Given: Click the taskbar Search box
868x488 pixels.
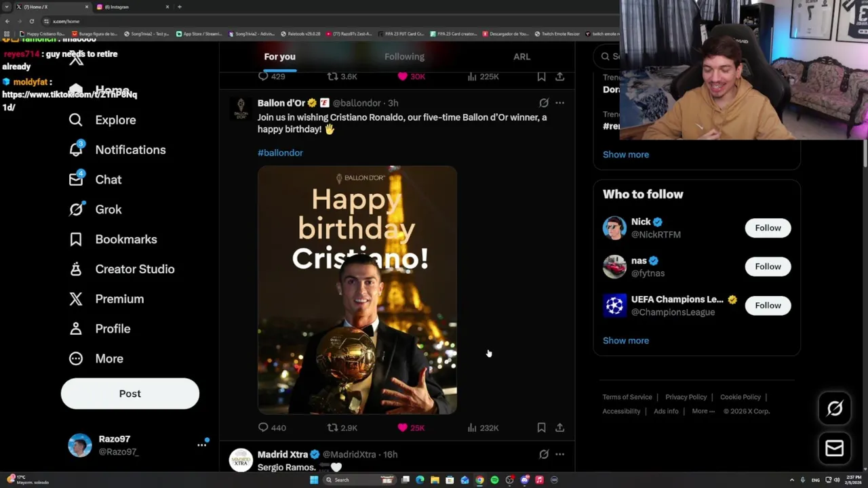Looking at the screenshot, I should pyautogui.click(x=359, y=480).
